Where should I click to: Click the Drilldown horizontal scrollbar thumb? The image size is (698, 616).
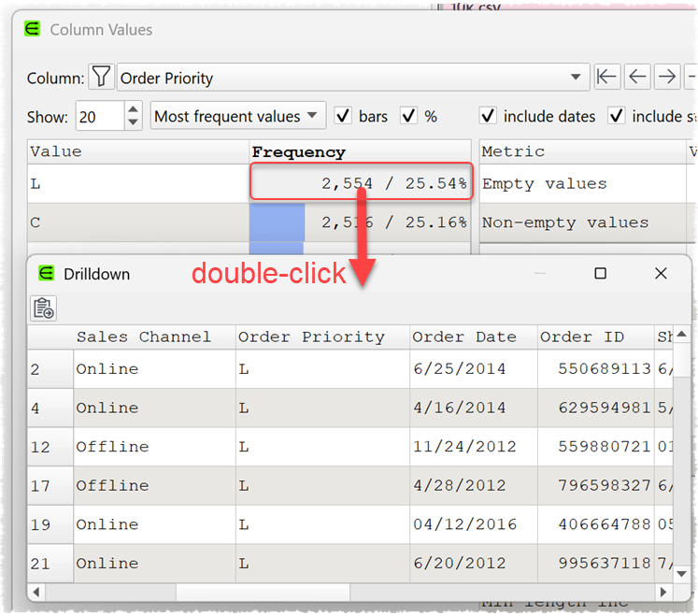point(264,592)
